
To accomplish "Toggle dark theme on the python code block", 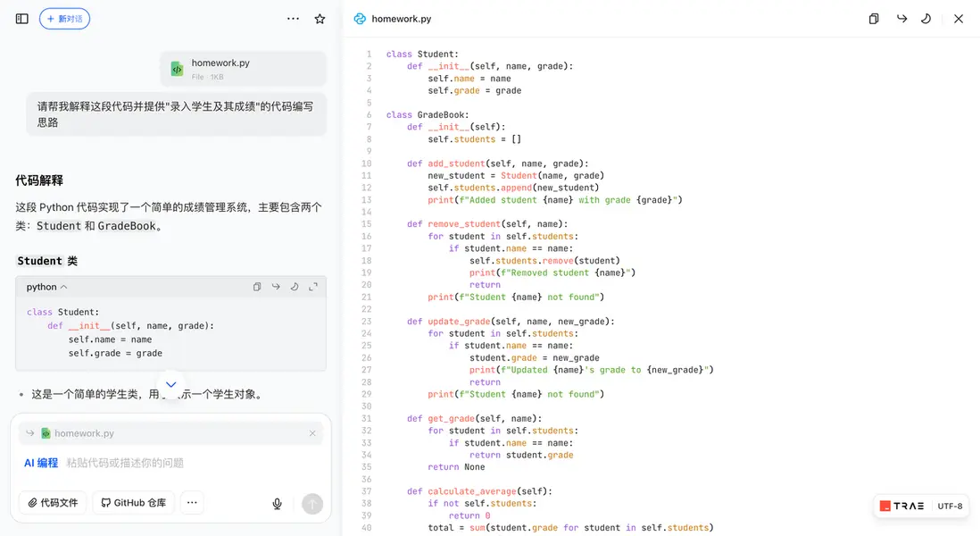I will click(295, 287).
